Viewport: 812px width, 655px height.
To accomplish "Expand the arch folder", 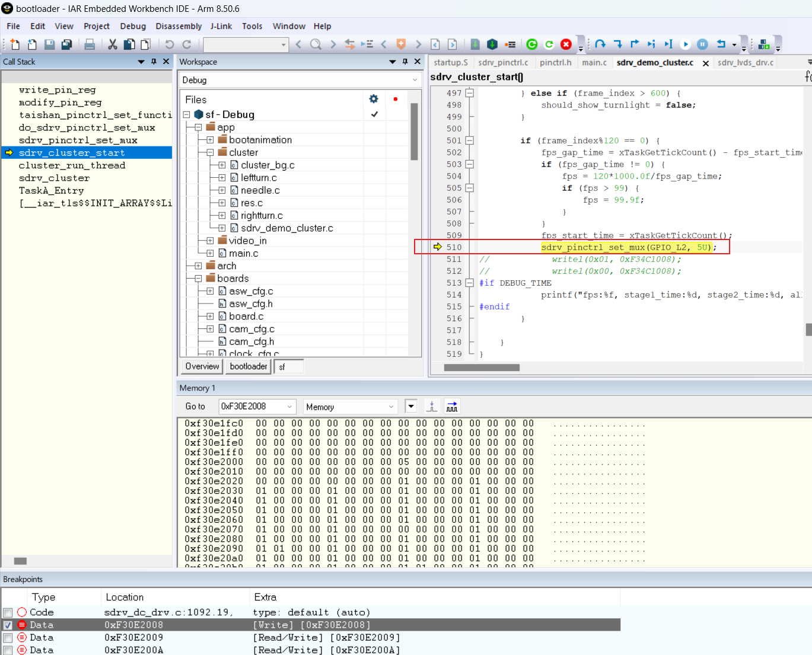I will point(198,266).
